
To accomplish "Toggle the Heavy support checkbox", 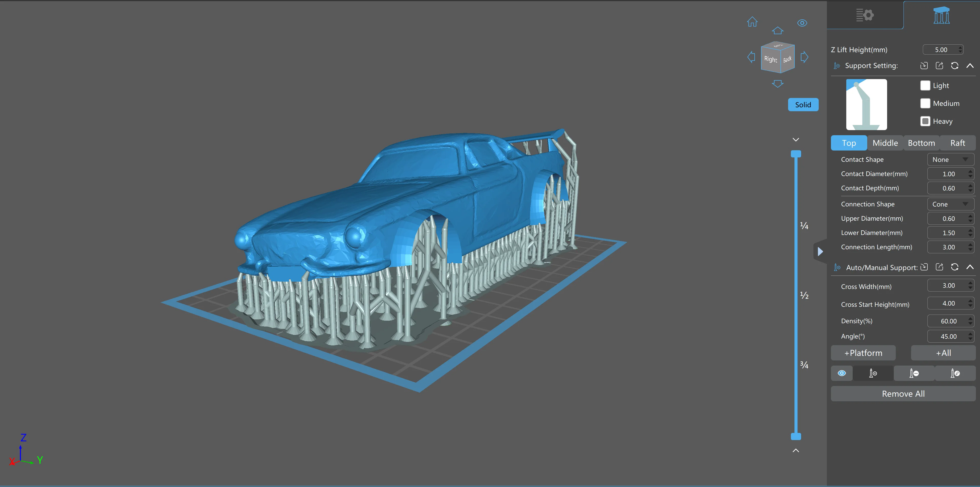I will [925, 121].
